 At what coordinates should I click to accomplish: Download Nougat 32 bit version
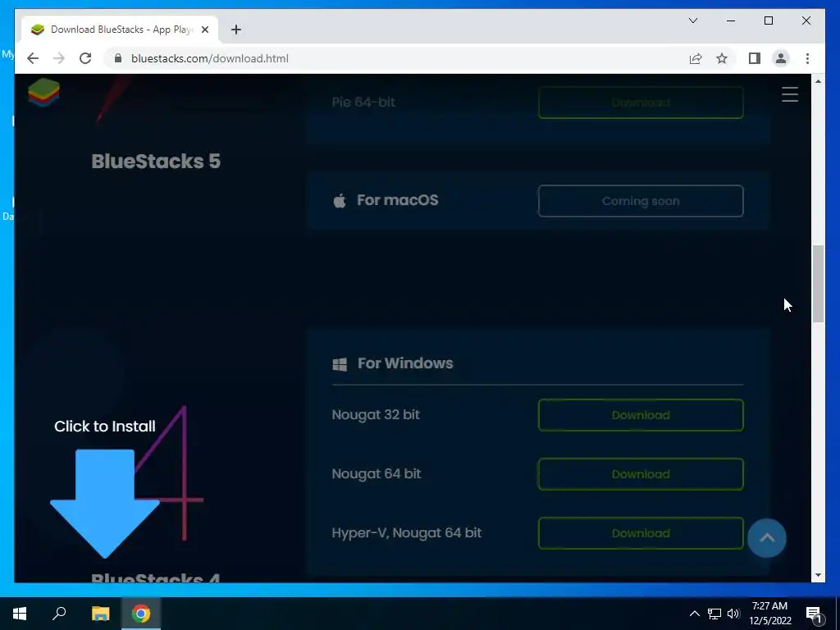[641, 415]
